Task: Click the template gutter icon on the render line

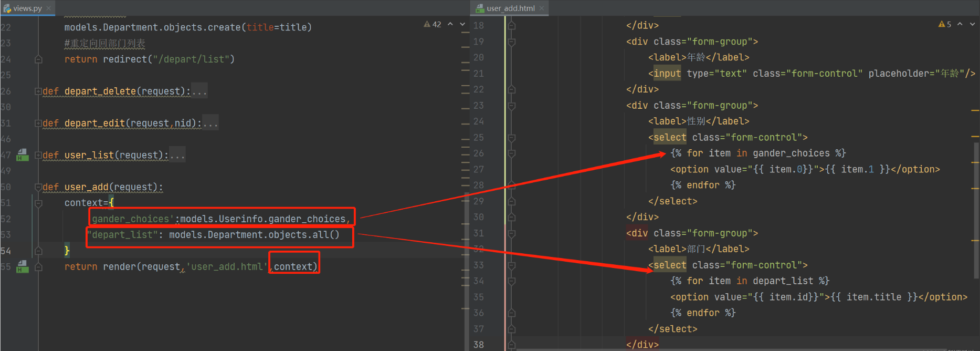Action: [x=23, y=266]
